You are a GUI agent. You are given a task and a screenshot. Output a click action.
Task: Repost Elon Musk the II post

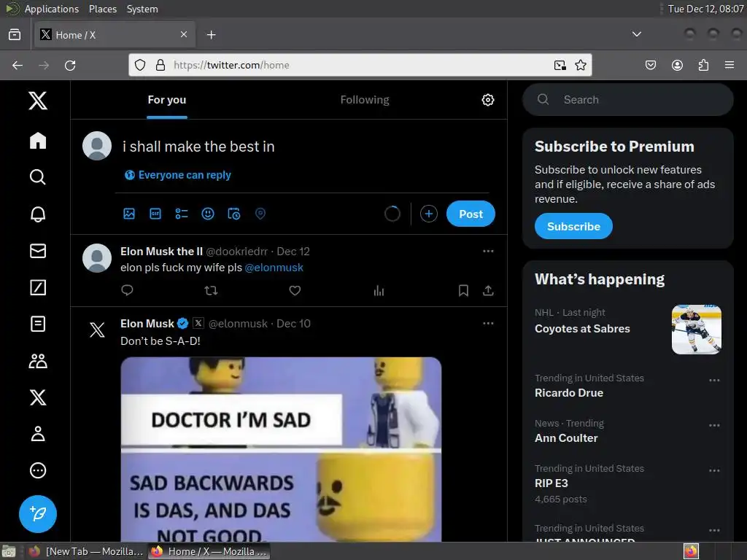click(211, 290)
